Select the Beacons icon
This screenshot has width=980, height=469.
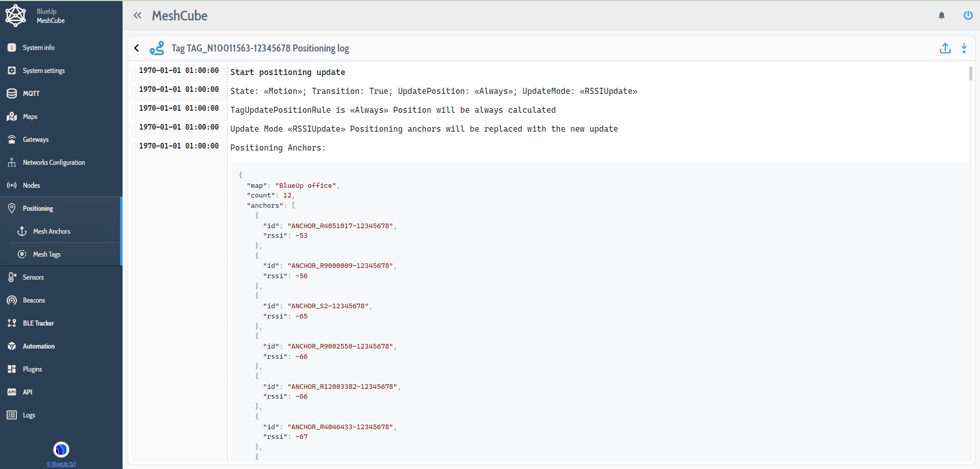click(11, 300)
